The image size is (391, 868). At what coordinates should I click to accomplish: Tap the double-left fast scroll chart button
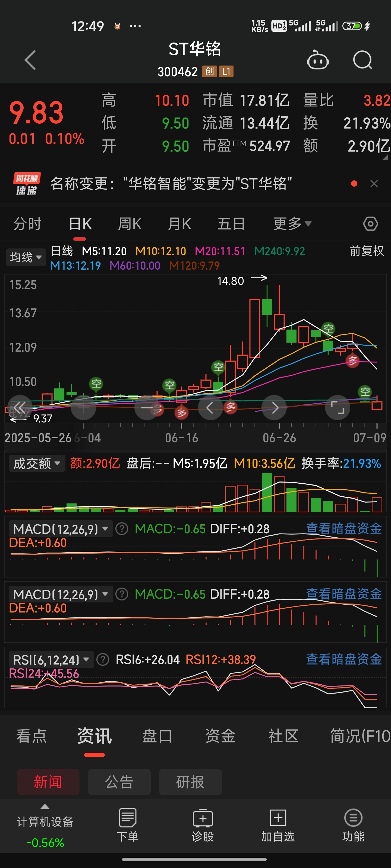coord(20,407)
